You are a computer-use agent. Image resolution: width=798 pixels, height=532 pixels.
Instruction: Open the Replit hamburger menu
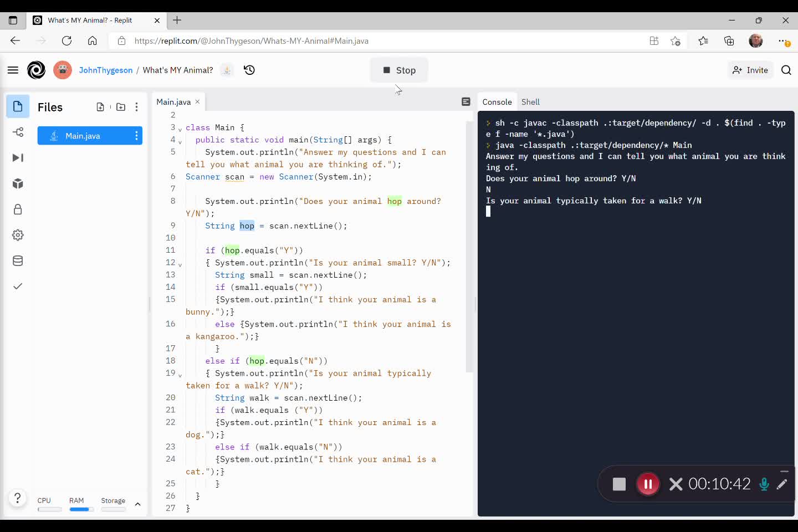pyautogui.click(x=13, y=70)
